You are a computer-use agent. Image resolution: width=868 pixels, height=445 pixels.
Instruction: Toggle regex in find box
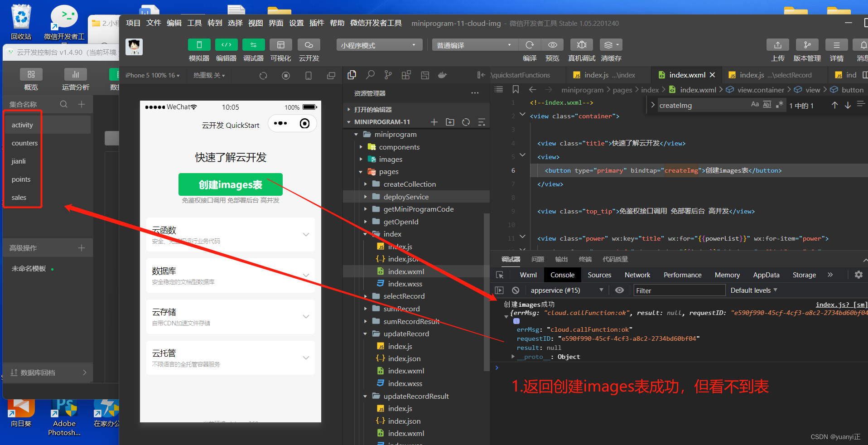click(780, 105)
